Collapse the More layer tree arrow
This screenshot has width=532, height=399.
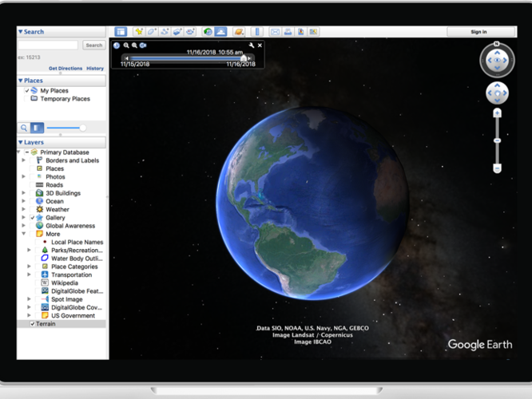[x=24, y=234]
